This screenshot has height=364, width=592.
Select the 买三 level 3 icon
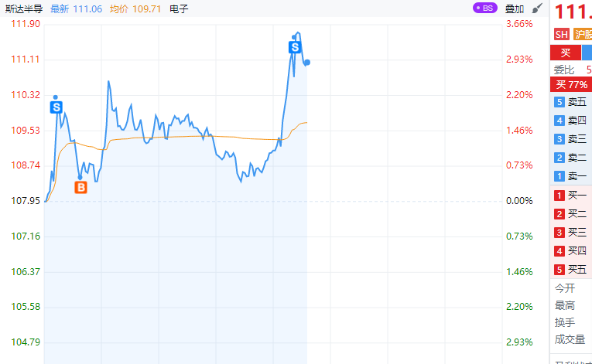tap(559, 233)
